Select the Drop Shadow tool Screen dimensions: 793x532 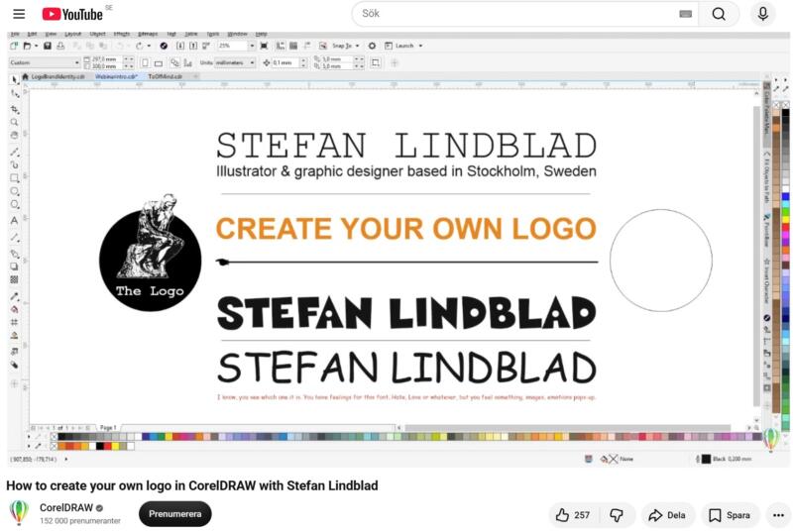(x=14, y=266)
